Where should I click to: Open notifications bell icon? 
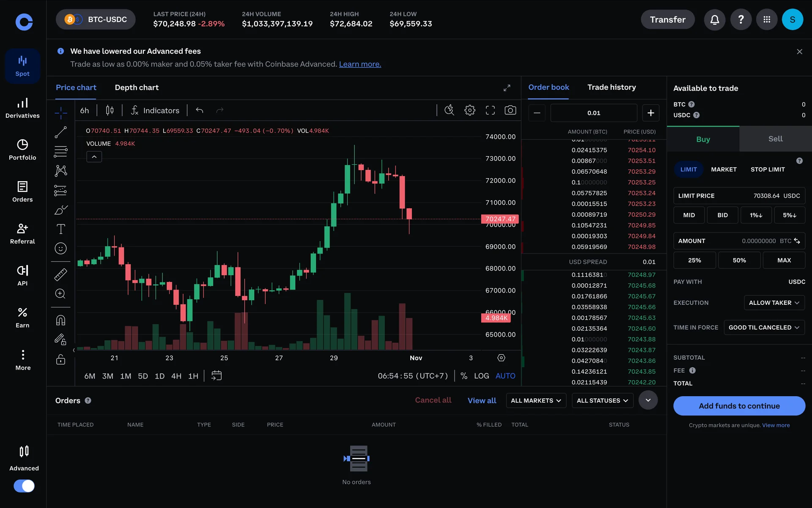pyautogui.click(x=714, y=19)
